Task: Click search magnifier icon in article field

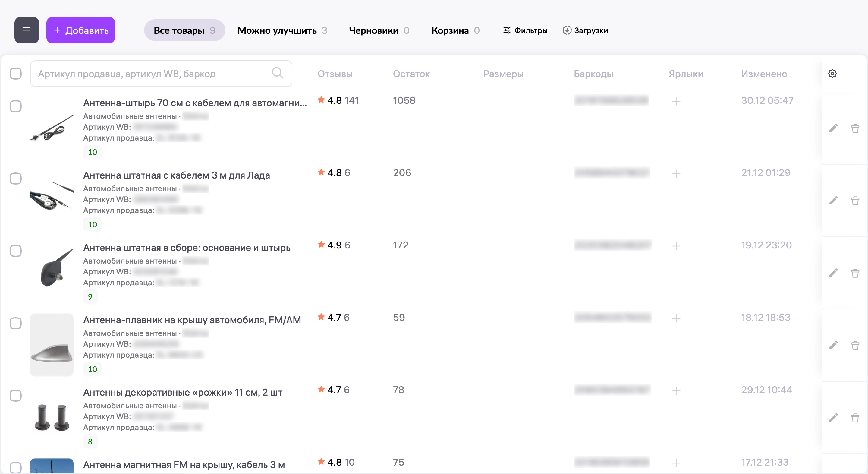Action: (278, 73)
